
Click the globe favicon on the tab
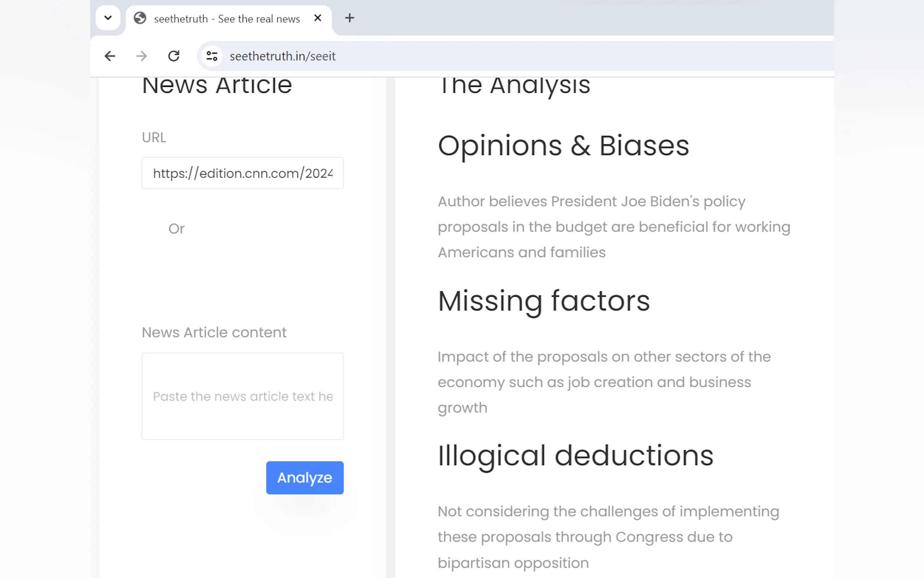(x=140, y=18)
